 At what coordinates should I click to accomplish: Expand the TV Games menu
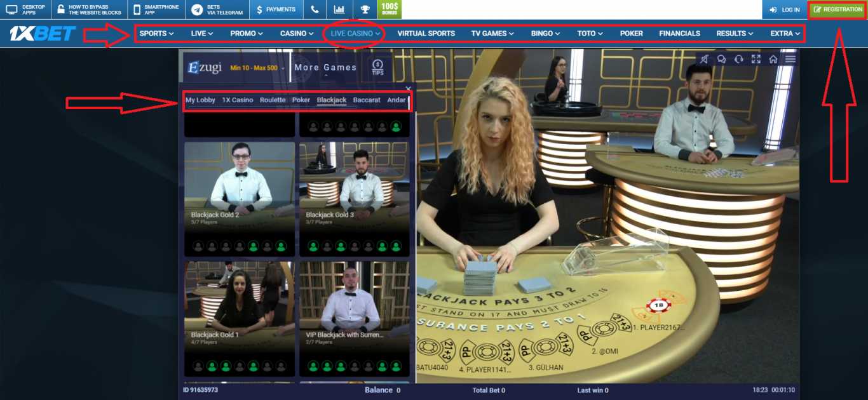(492, 34)
